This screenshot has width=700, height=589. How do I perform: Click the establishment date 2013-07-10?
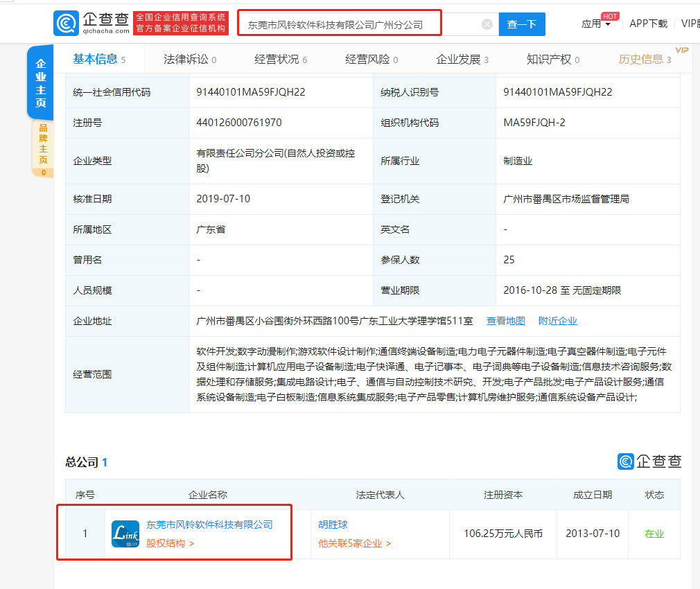pyautogui.click(x=593, y=534)
